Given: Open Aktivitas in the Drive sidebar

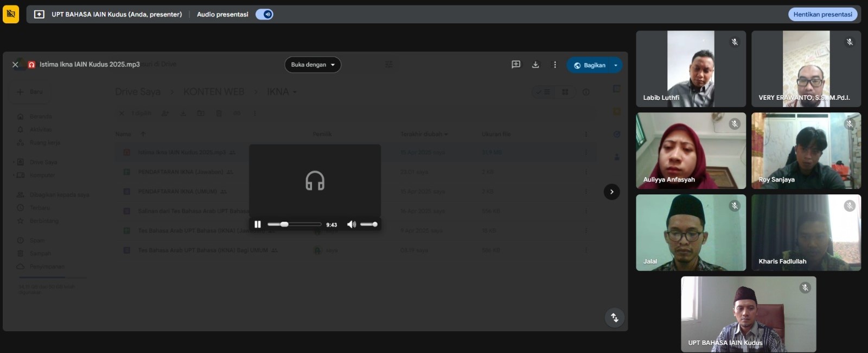Looking at the screenshot, I should click(35, 129).
